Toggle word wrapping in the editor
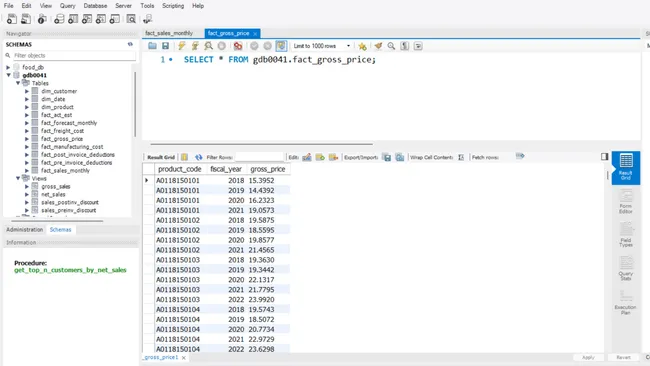 coord(418,46)
